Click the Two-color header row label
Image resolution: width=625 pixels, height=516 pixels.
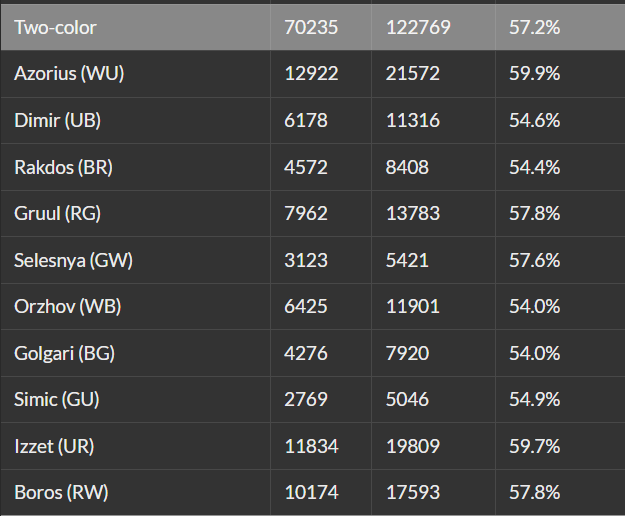point(55,27)
